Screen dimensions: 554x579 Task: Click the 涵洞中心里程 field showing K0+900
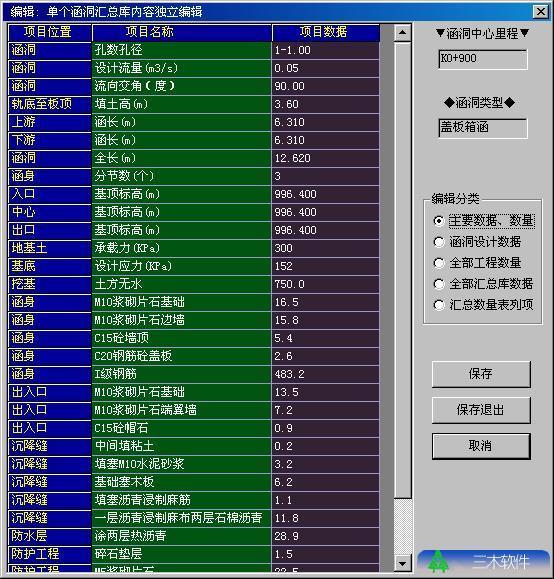click(483, 59)
